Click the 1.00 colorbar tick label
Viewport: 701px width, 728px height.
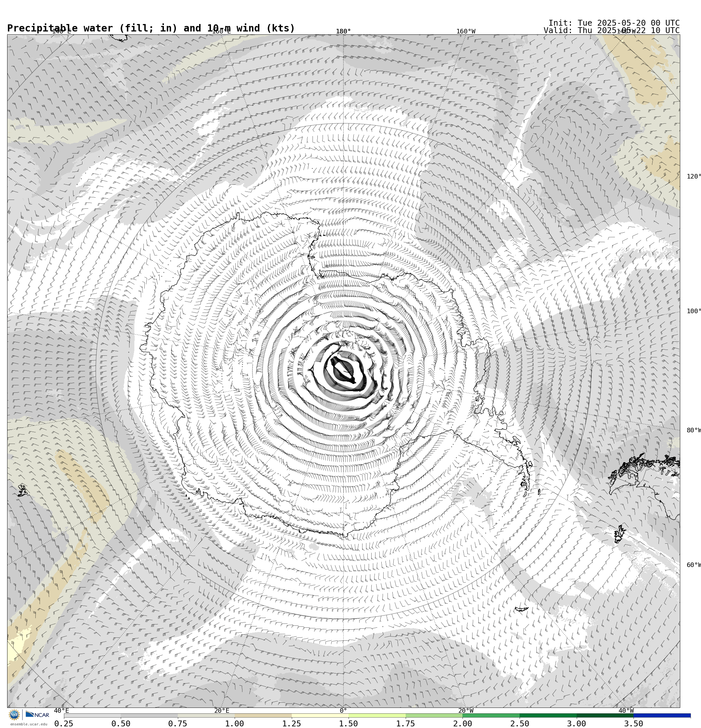pos(235,723)
